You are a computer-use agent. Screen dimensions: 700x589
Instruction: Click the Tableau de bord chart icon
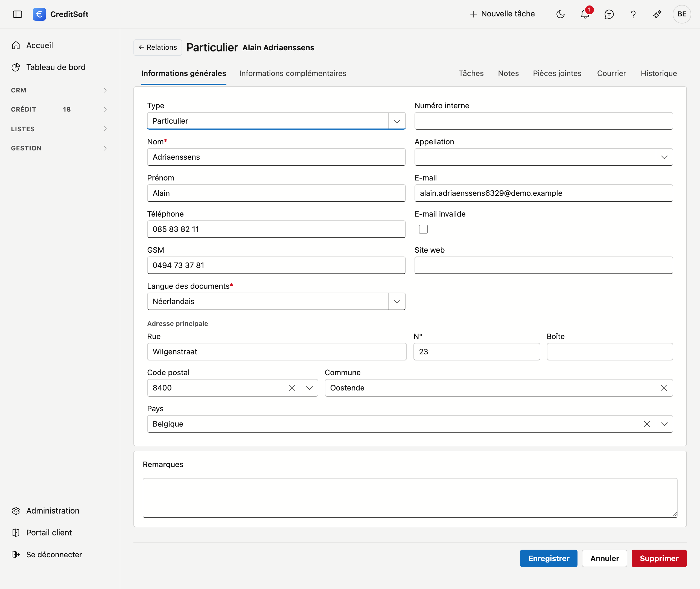coord(16,67)
